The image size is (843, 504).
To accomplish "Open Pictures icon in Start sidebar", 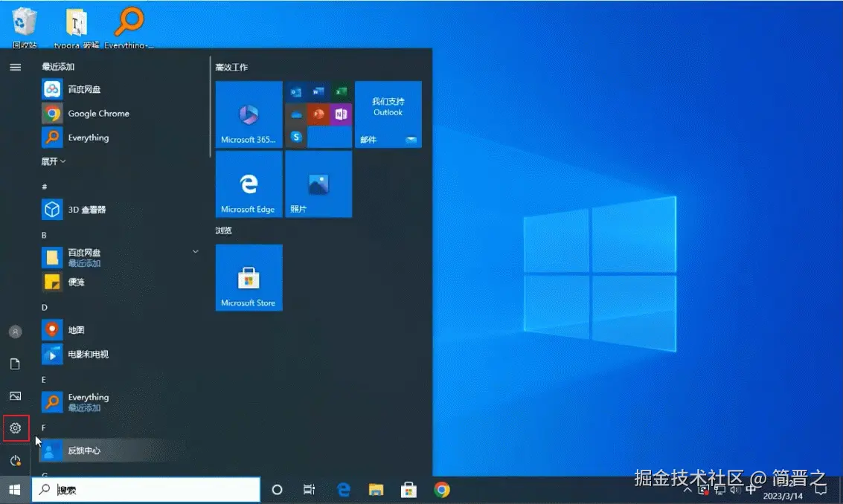I will (15, 396).
